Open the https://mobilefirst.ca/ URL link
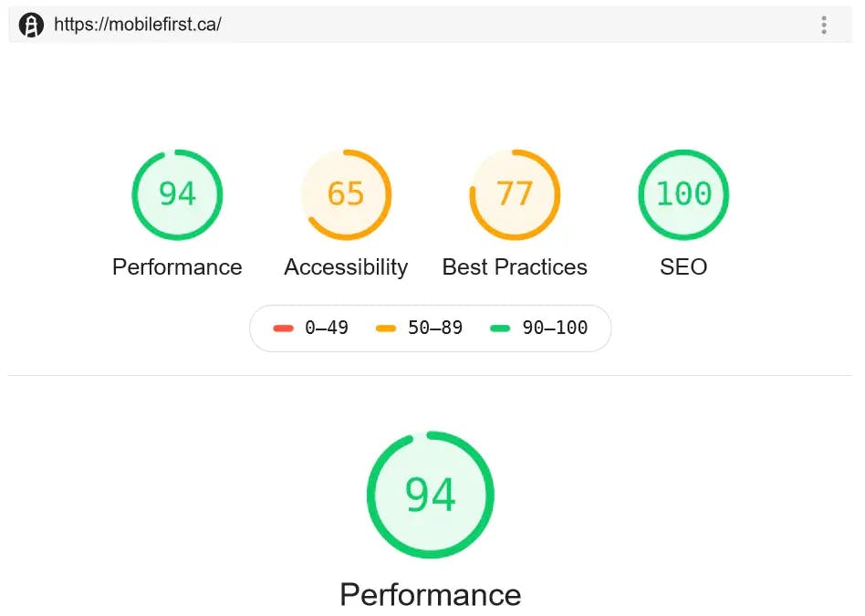 (x=137, y=25)
